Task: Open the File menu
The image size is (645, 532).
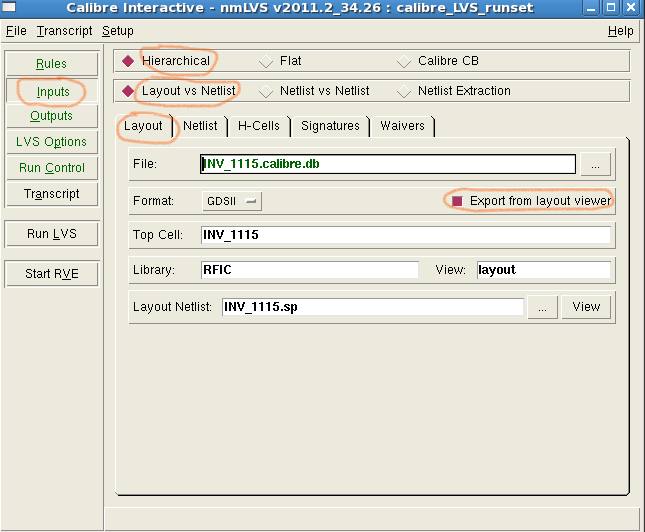Action: pyautogui.click(x=16, y=31)
